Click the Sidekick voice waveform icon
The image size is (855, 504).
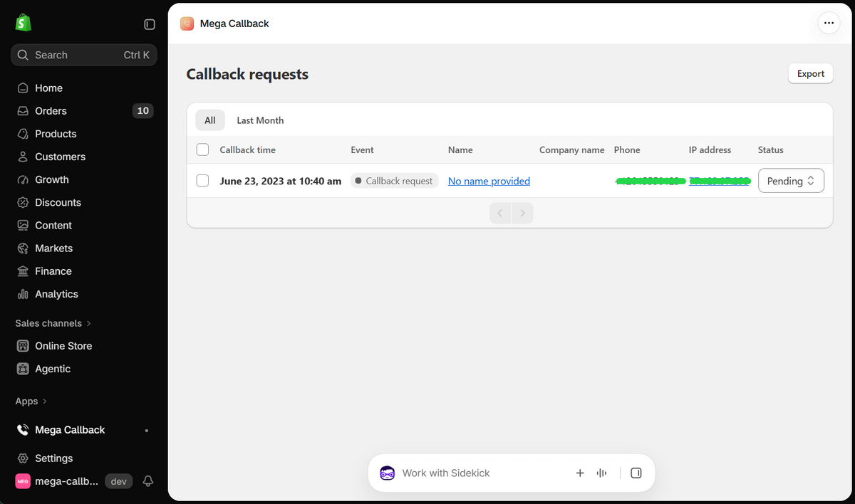(x=602, y=473)
